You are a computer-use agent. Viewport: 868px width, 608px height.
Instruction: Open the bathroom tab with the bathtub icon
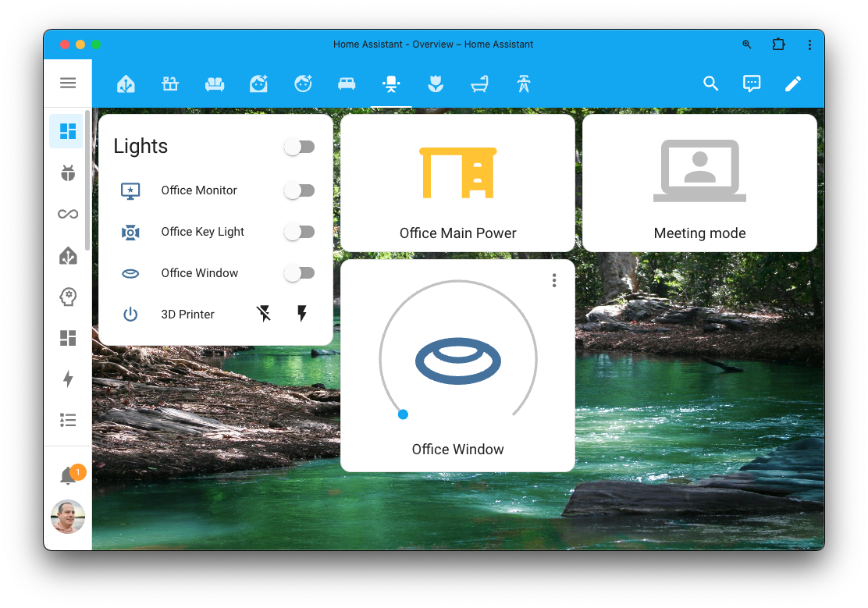tap(478, 84)
